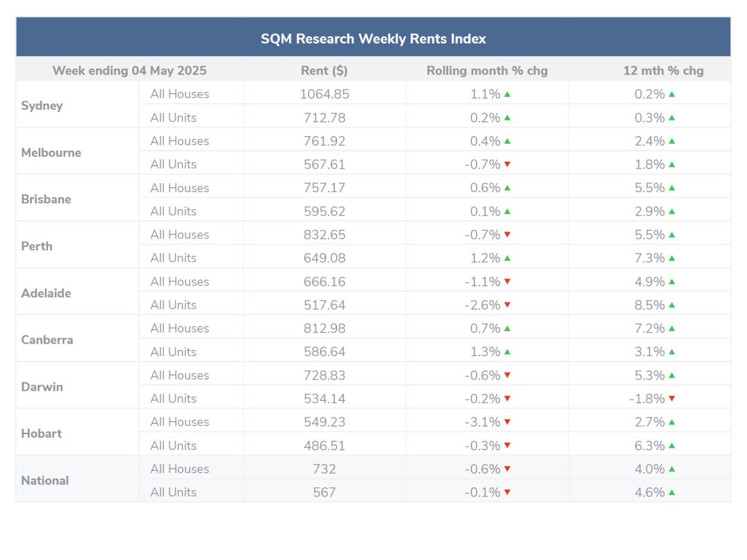Click Hobart units rolling month -0.3%
The width and height of the screenshot is (747, 560).
[x=483, y=446]
